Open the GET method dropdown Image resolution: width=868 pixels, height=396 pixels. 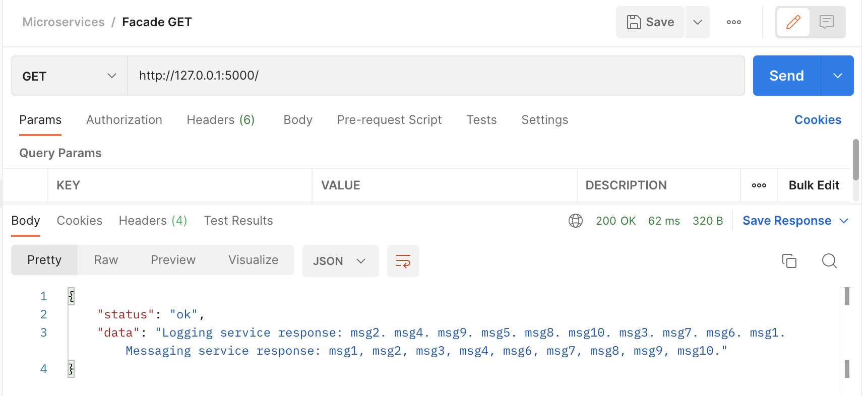pyautogui.click(x=69, y=76)
